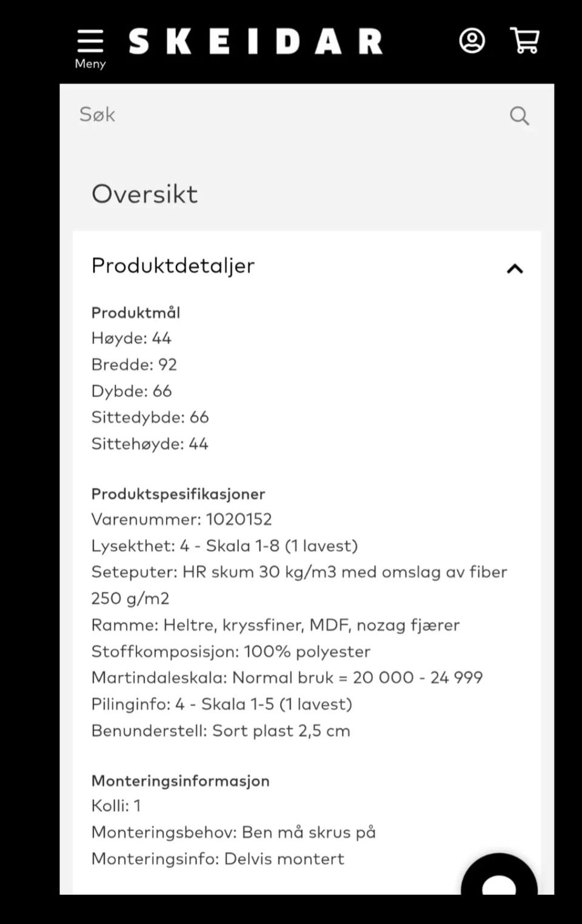The height and width of the screenshot is (924, 582).
Task: Open the hamburger menu icon
Action: [90, 41]
